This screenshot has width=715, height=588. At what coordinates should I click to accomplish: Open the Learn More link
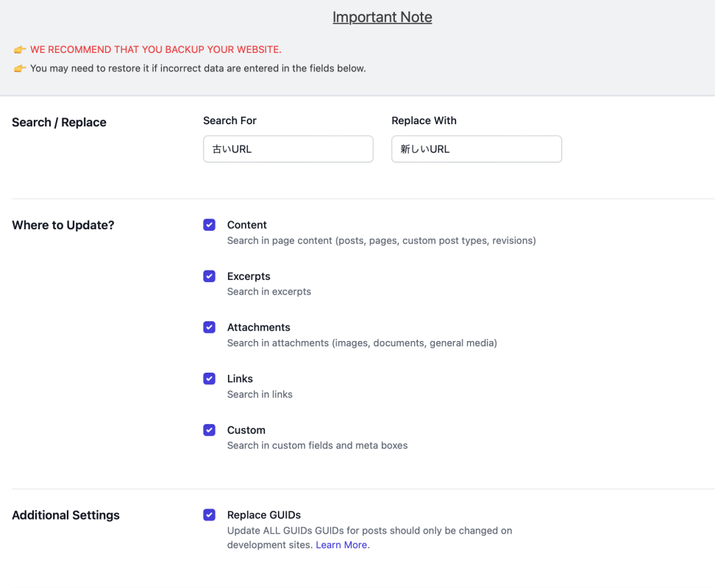[342, 545]
